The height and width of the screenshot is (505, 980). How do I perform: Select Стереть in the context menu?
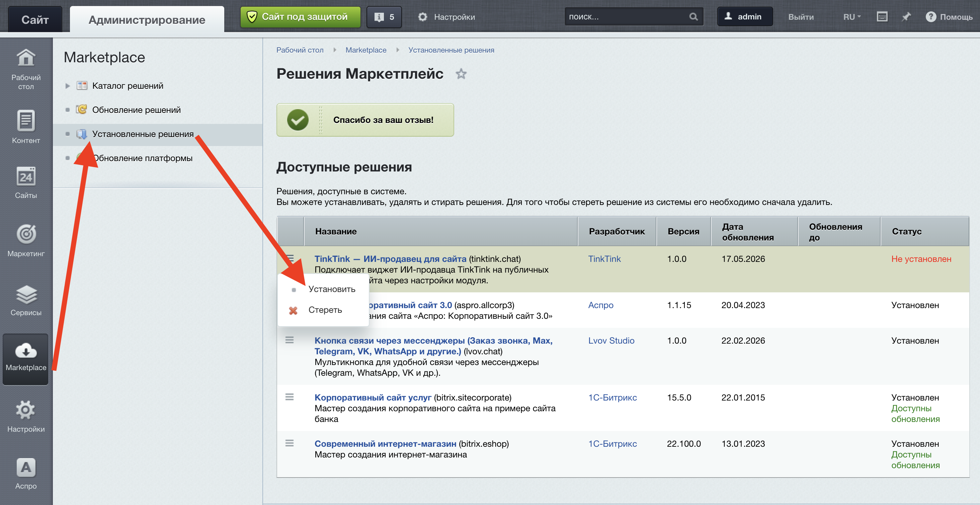(325, 310)
